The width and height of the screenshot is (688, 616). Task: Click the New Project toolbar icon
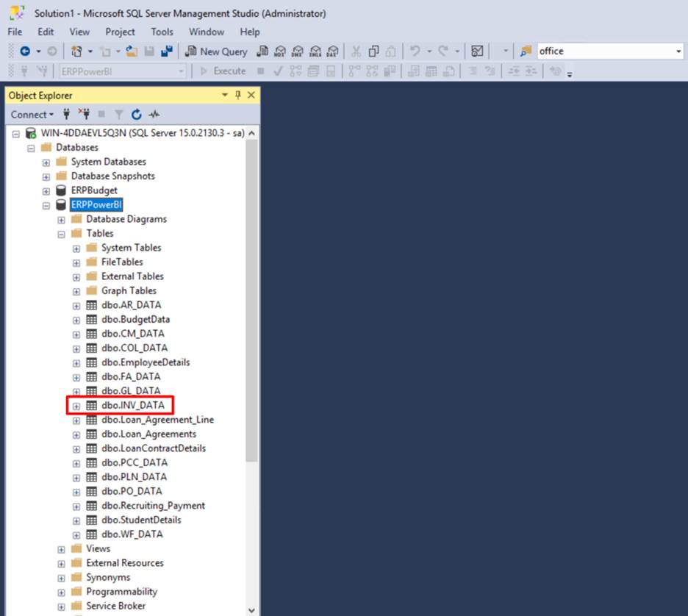76,51
